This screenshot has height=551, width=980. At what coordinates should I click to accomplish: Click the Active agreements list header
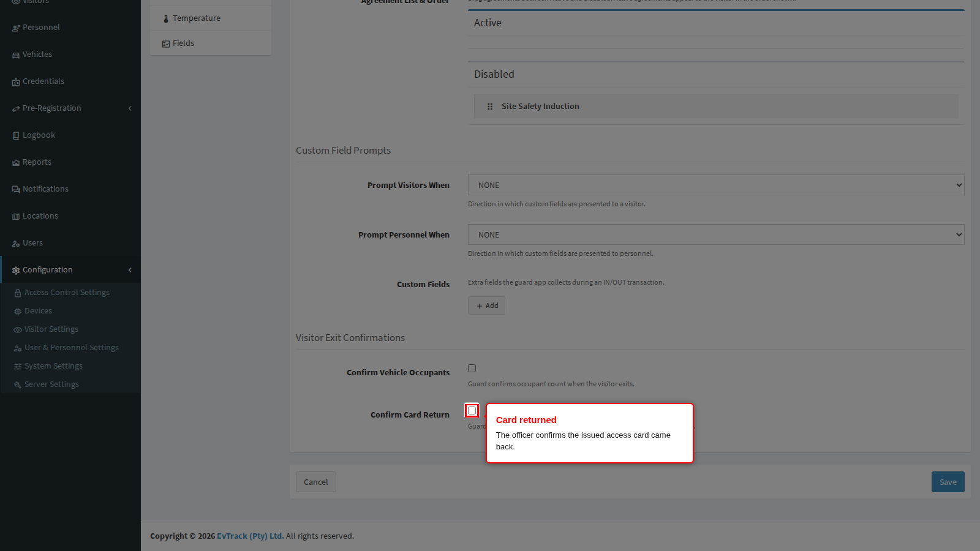click(x=488, y=23)
